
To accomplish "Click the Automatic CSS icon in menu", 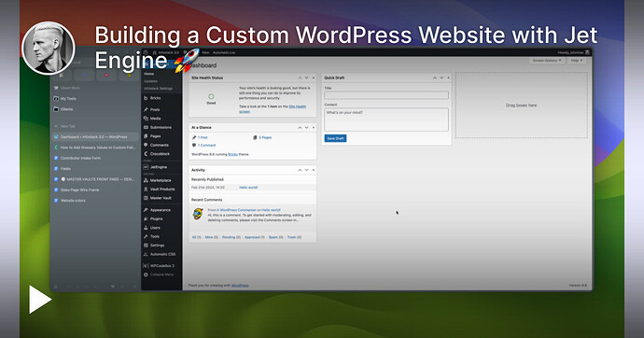I will tap(146, 254).
